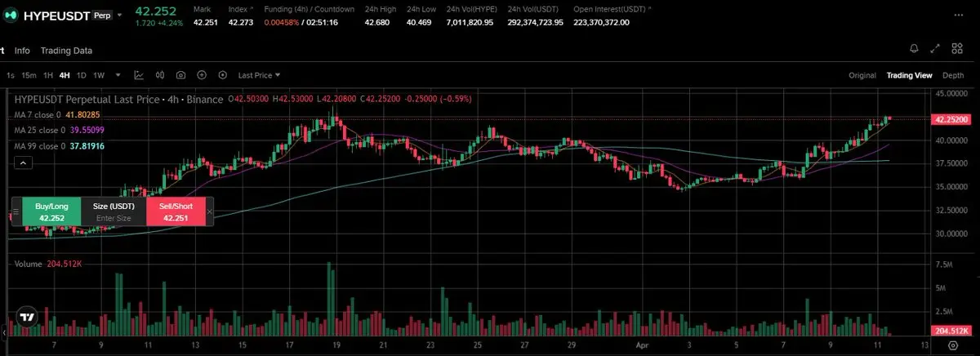Expand the left side panel arrow
980x356 pixels.
tap(3, 332)
